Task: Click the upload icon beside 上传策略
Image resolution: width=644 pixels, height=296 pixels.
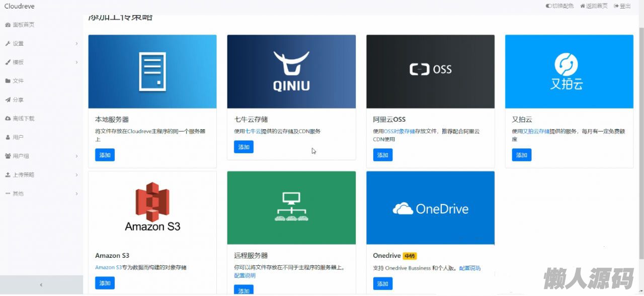Action: point(8,175)
